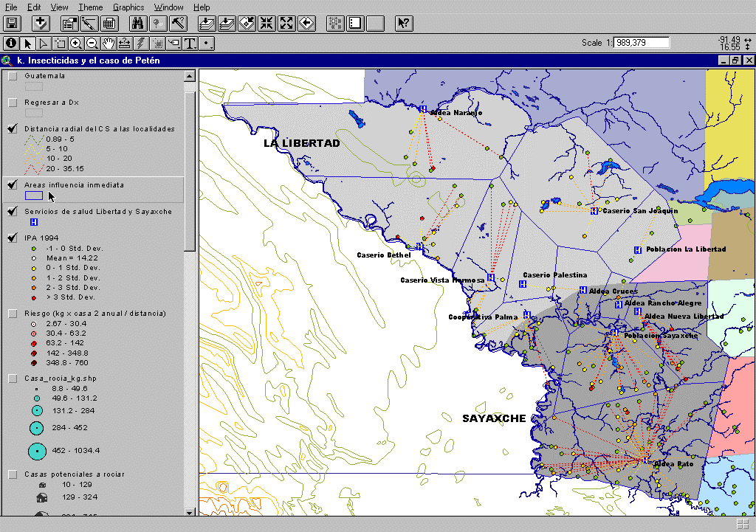Viewport: 756px width, 532px height.
Task: Activate the Zoom Out tool
Action: click(92, 43)
